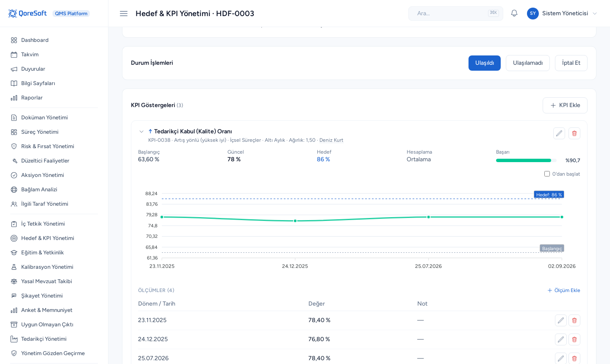The height and width of the screenshot is (364, 610).
Task: Delete the 24.12.2025 measurement row
Action: tap(574, 339)
